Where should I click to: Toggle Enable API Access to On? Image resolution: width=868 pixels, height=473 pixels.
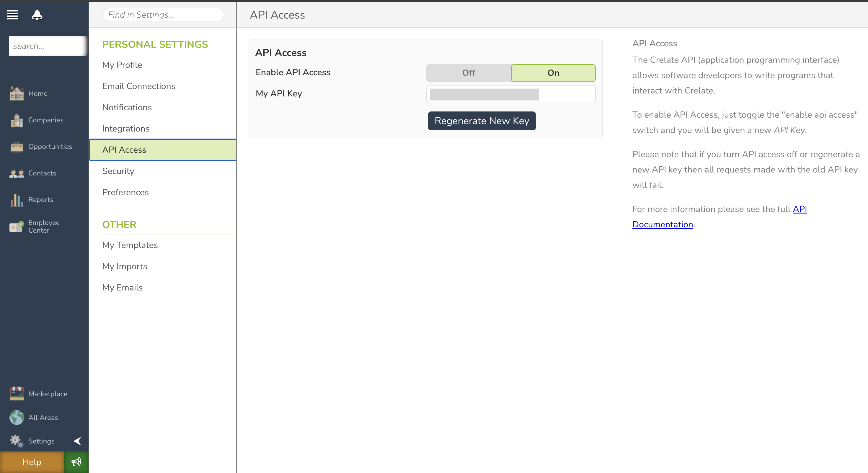[x=553, y=72]
